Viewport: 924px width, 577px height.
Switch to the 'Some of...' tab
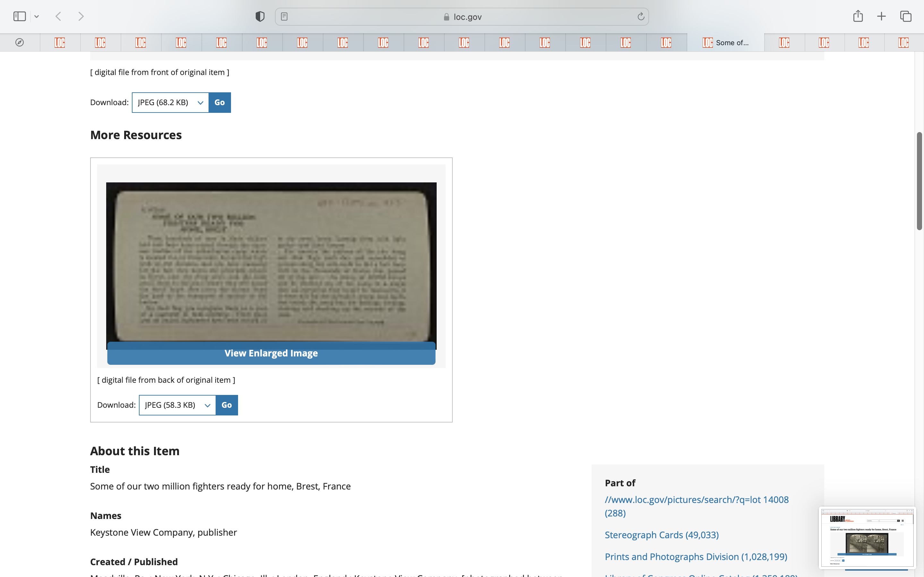click(725, 42)
